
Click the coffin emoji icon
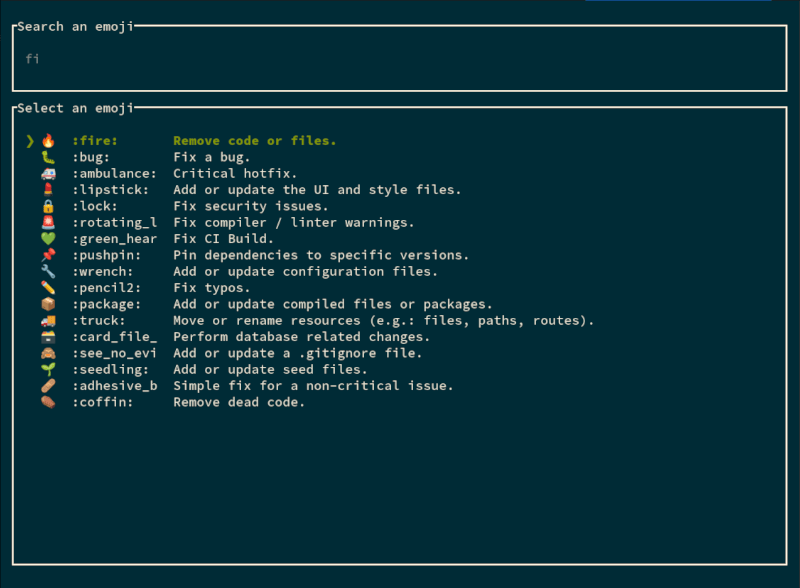[48, 402]
